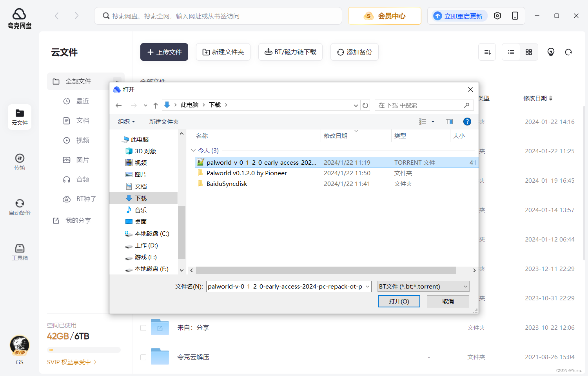Image resolution: width=588 pixels, height=376 pixels.
Task: Check the checkbox beside 来自：分享
Action: tap(143, 328)
